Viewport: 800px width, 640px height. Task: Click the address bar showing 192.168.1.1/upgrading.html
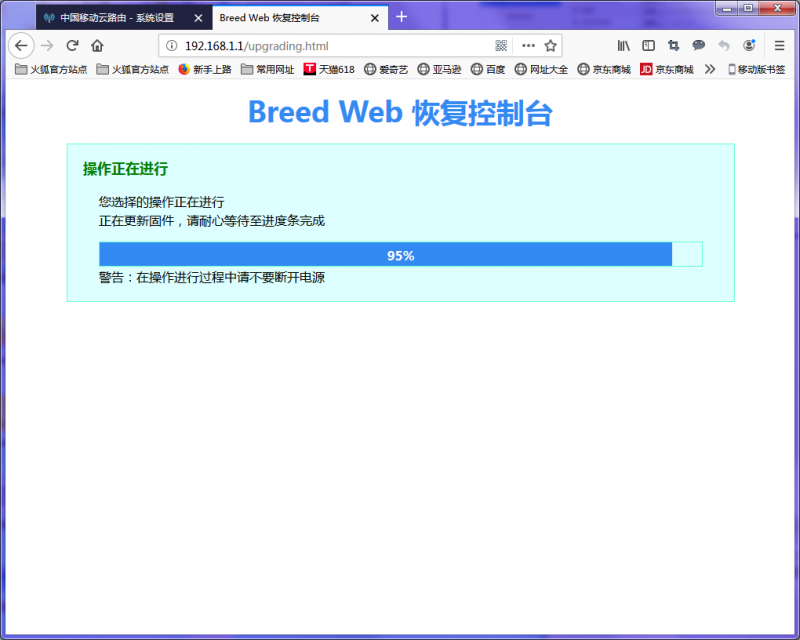click(x=330, y=46)
